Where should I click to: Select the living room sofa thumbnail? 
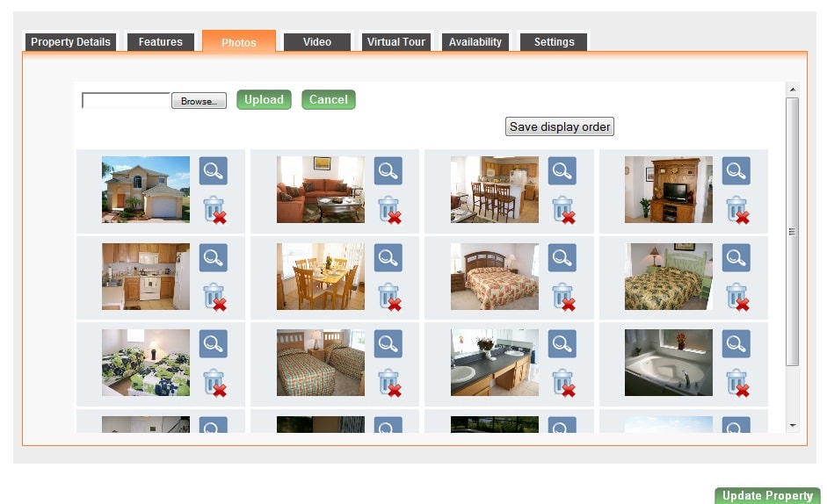[321, 190]
